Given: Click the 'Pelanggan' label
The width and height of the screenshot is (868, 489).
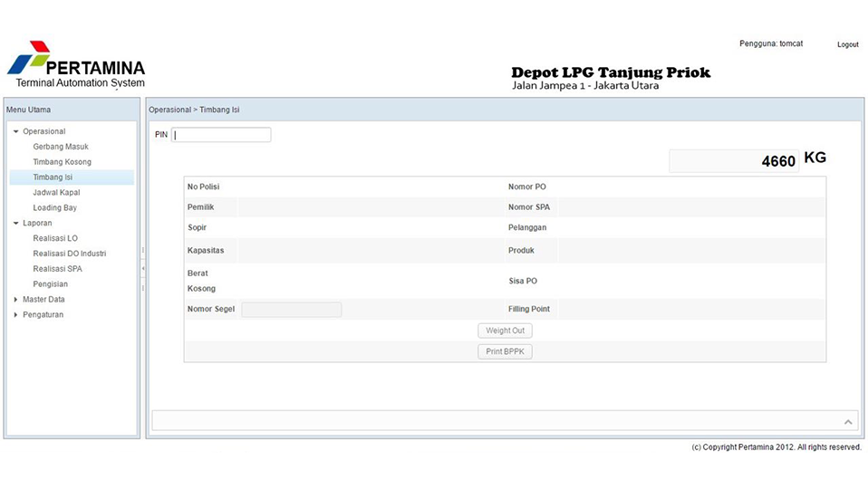Looking at the screenshot, I should (x=527, y=228).
